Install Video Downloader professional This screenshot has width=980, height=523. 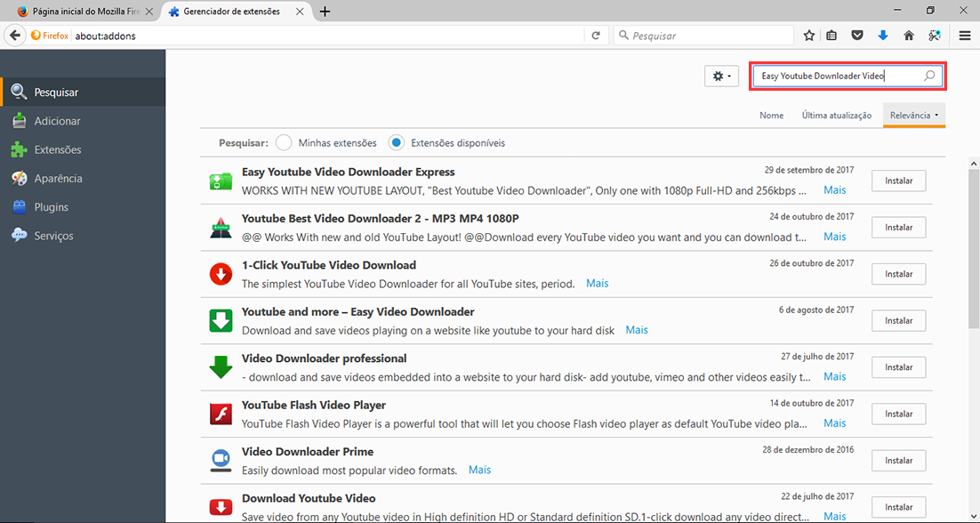point(899,366)
